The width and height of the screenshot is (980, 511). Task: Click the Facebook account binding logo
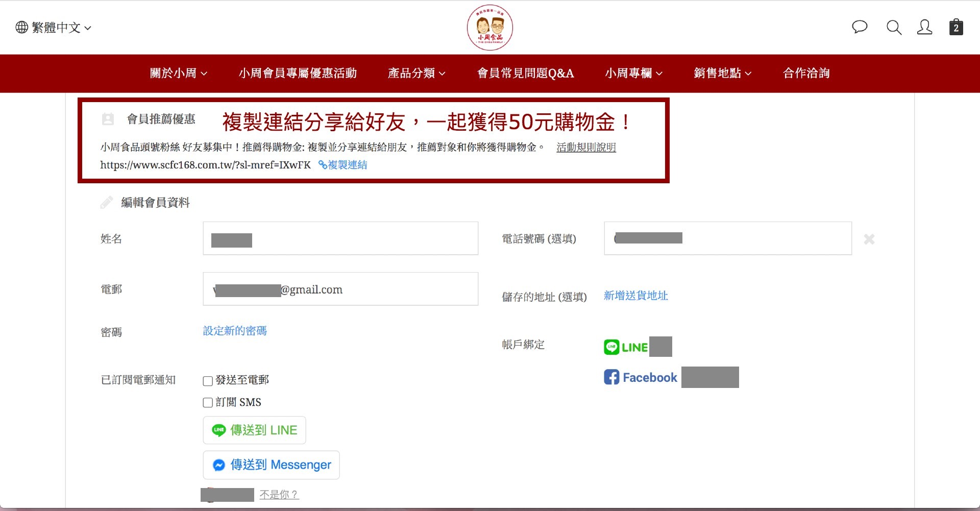coord(641,377)
